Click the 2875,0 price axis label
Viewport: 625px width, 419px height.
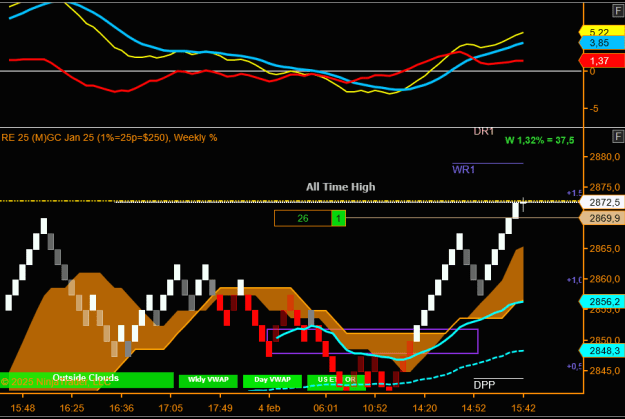point(605,187)
